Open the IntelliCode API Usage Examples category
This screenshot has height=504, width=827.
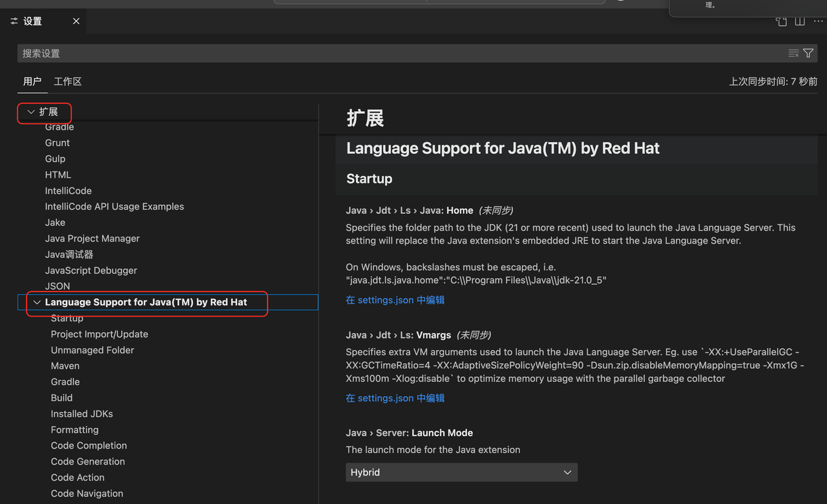click(x=114, y=207)
